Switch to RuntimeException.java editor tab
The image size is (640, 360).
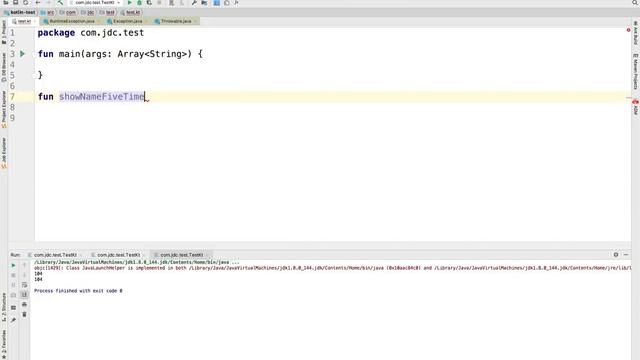tap(72, 21)
